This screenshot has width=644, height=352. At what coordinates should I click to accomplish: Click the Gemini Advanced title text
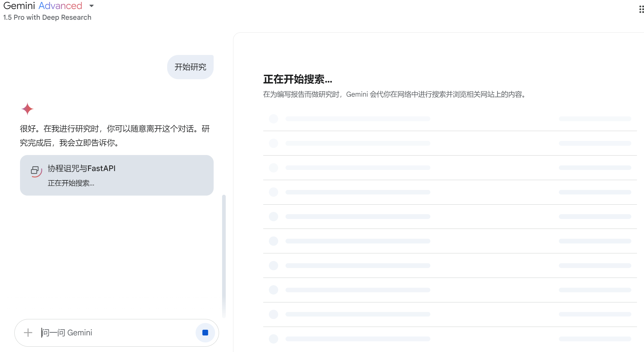(x=43, y=6)
